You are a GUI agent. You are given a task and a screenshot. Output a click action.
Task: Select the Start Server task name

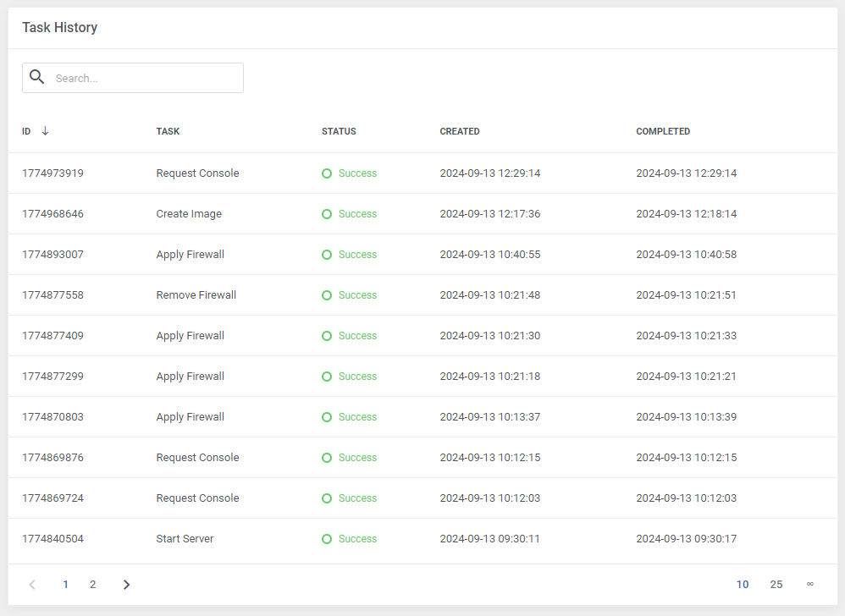tap(185, 539)
